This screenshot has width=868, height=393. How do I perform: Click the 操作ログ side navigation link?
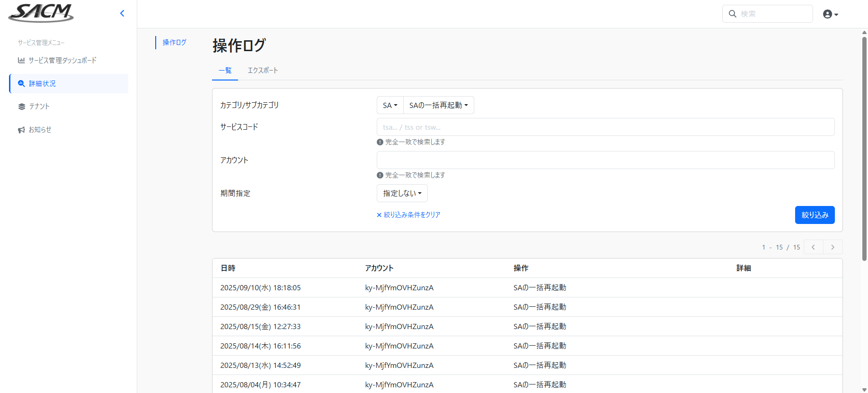pos(174,43)
